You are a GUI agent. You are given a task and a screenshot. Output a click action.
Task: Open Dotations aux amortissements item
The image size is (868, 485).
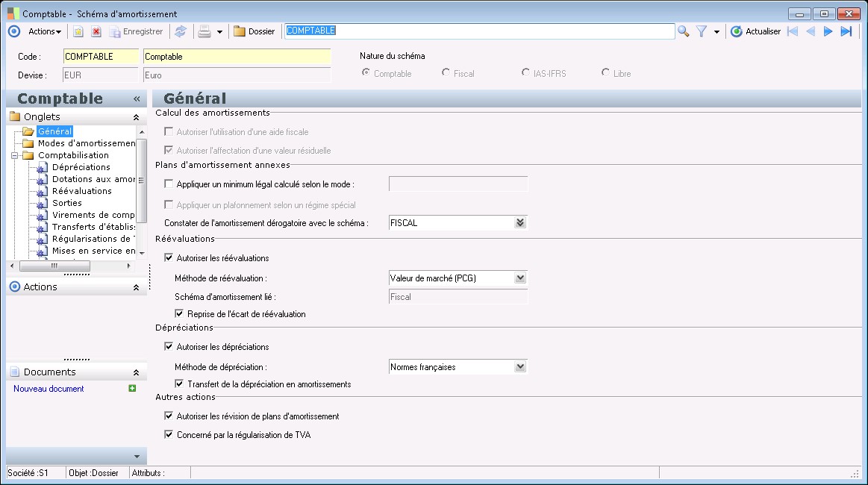(93, 179)
